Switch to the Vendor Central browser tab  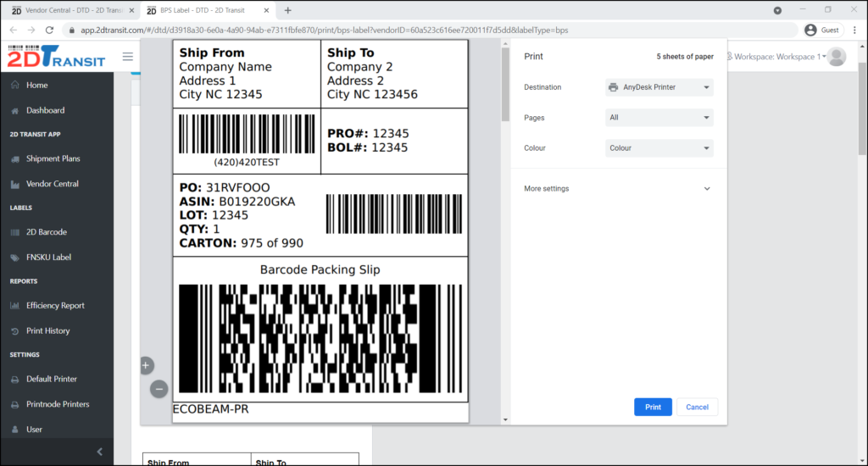pyautogui.click(x=73, y=10)
